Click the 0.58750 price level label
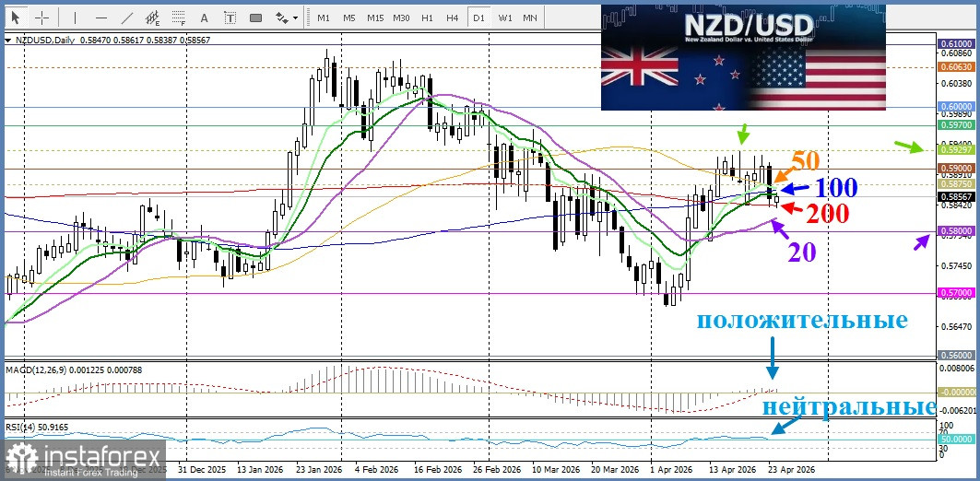This screenshot has width=980, height=481. point(956,185)
